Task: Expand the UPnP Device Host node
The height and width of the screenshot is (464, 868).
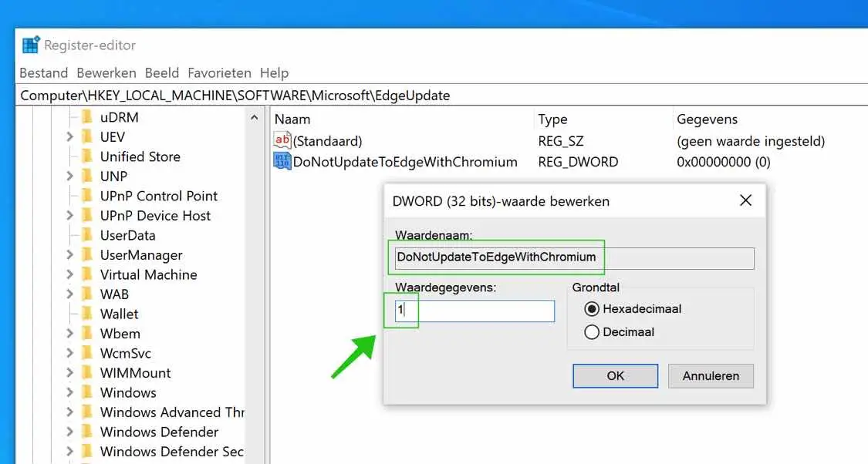Action: pos(69,215)
